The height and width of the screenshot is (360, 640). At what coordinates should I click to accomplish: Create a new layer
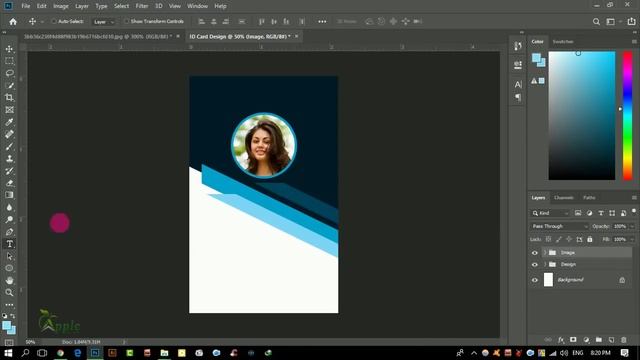point(611,340)
